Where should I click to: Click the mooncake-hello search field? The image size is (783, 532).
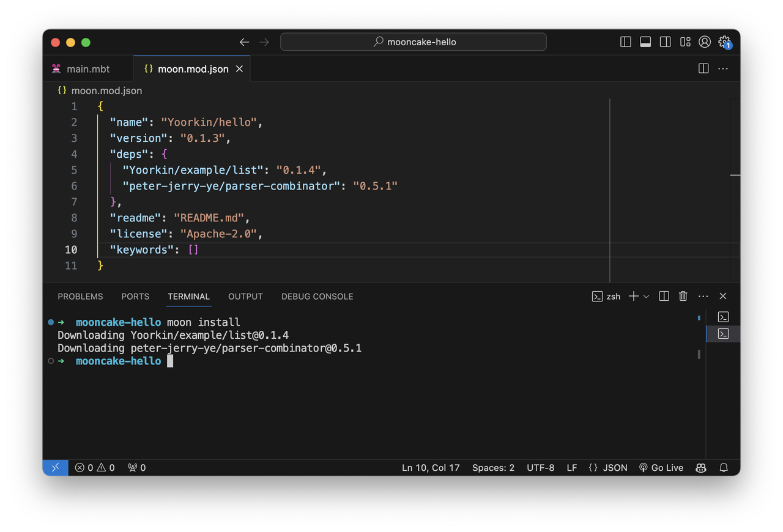[414, 42]
